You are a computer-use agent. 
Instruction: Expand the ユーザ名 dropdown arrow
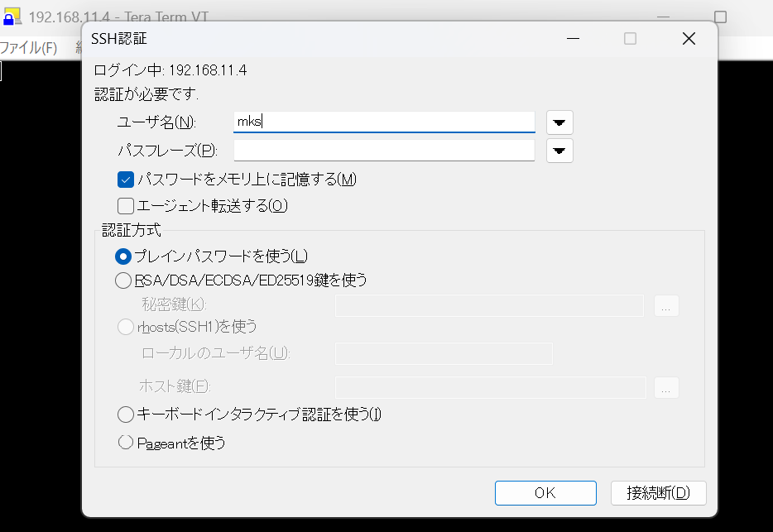tap(560, 122)
